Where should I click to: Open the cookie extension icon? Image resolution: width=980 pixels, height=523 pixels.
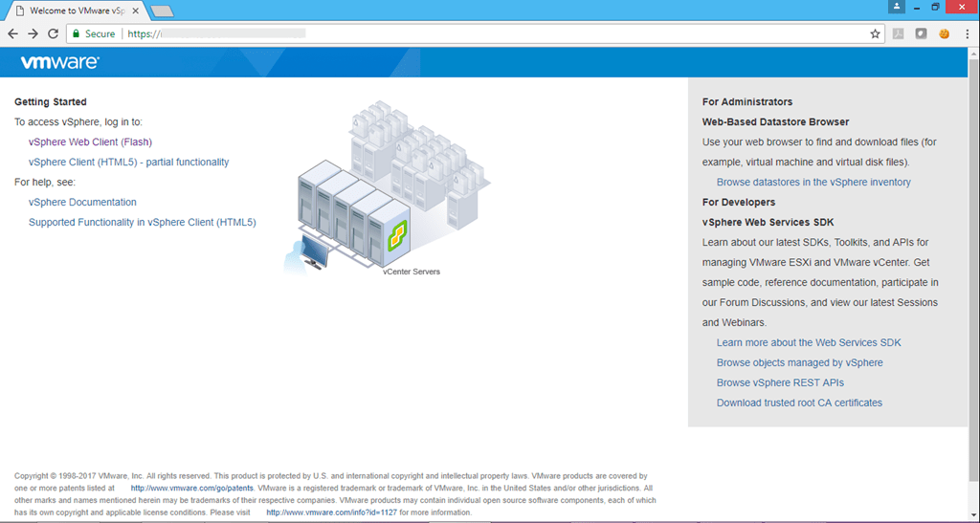[944, 33]
